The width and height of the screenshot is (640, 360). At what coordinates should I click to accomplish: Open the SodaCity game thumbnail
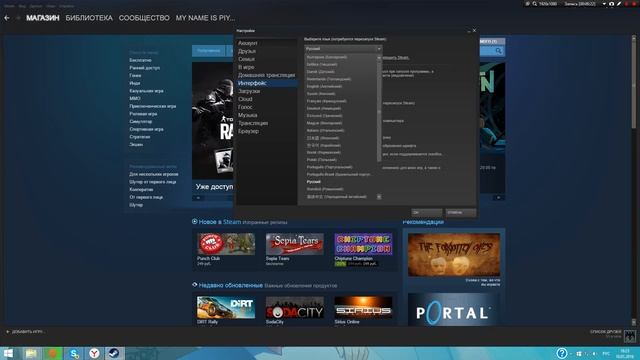[295, 307]
